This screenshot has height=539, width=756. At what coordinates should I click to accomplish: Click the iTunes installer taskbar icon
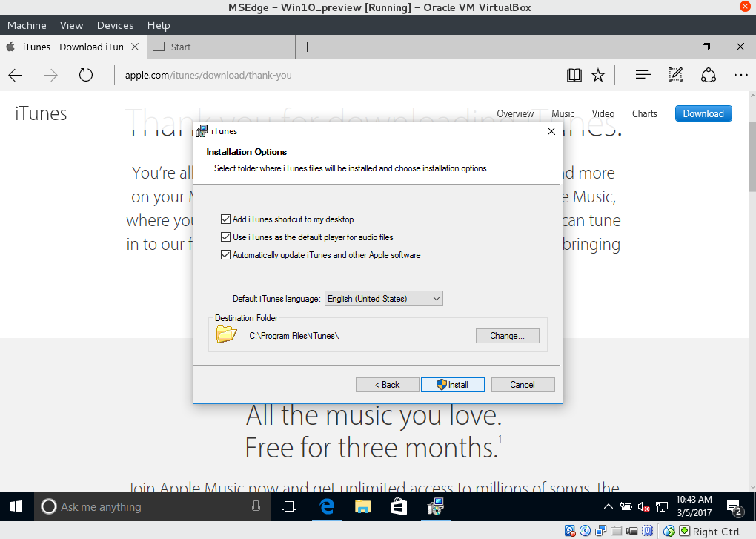coord(435,506)
